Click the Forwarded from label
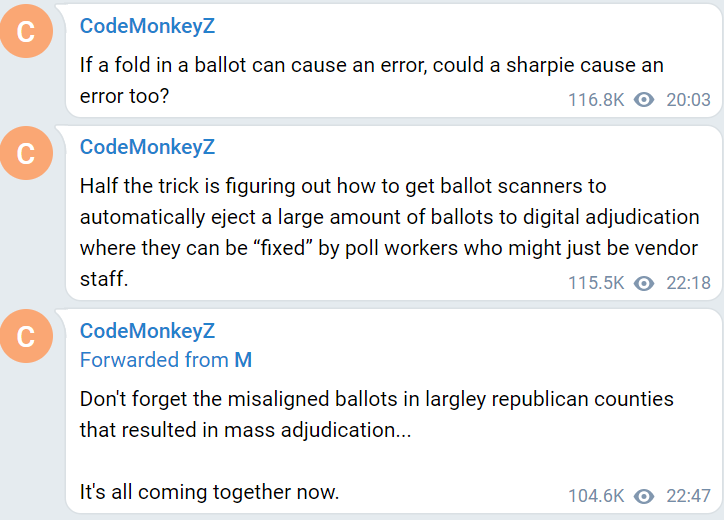 pyautogui.click(x=154, y=360)
